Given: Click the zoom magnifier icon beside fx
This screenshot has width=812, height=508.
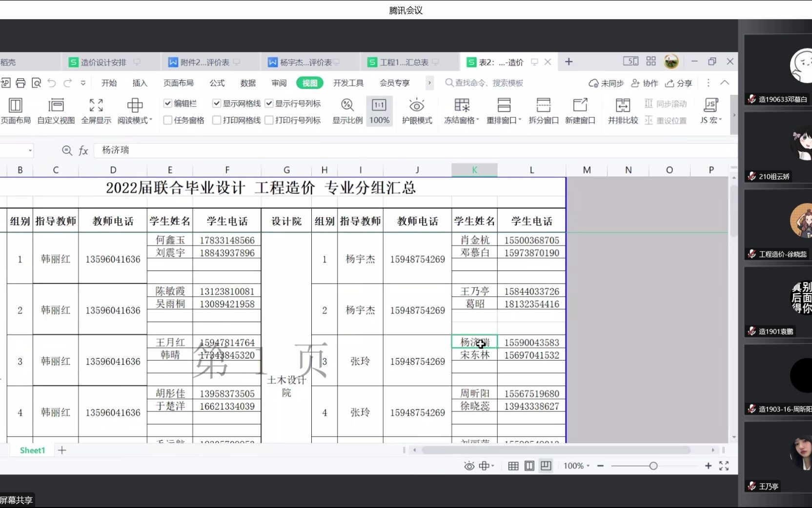Looking at the screenshot, I should [x=67, y=150].
